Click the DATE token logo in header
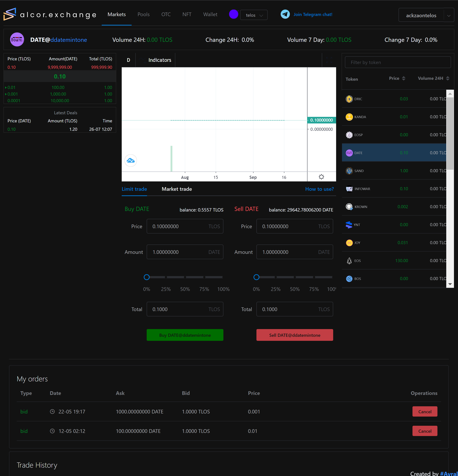Screen dimensions: 458x476 click(17, 40)
